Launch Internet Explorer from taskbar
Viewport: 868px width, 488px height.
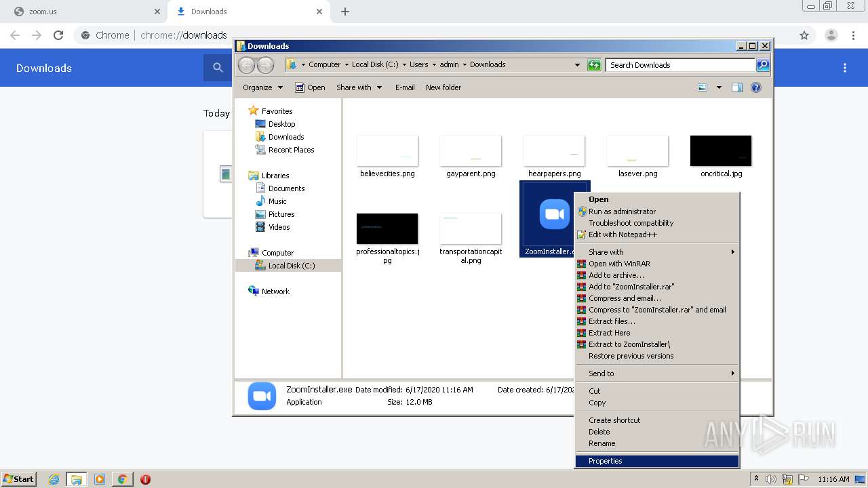click(54, 479)
